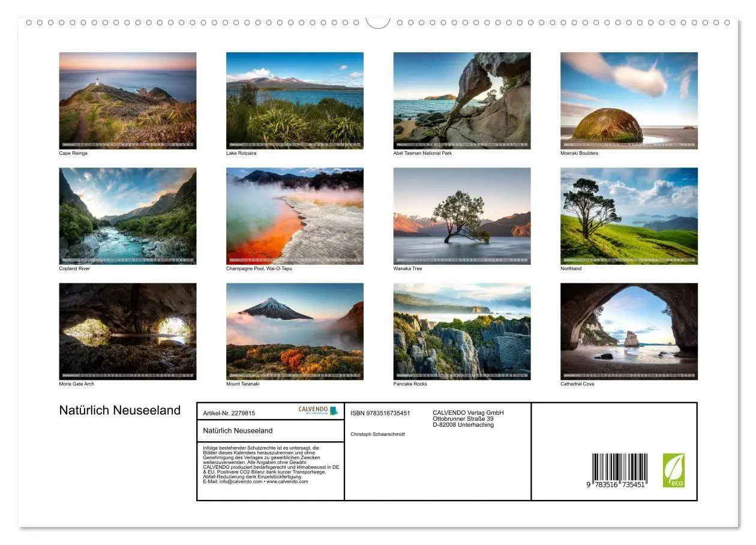Click the CALVENDO logo
Screen dimensions: 756x545
coord(319,411)
